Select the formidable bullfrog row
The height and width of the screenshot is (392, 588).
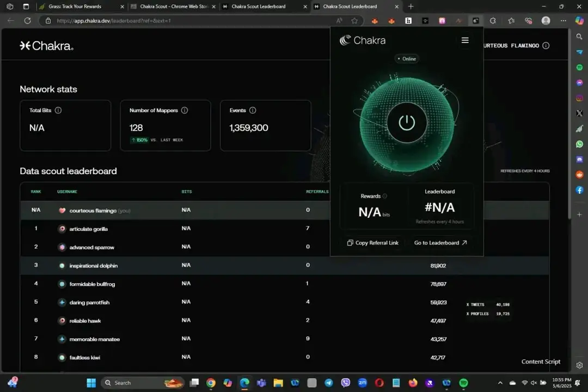[x=285, y=284]
